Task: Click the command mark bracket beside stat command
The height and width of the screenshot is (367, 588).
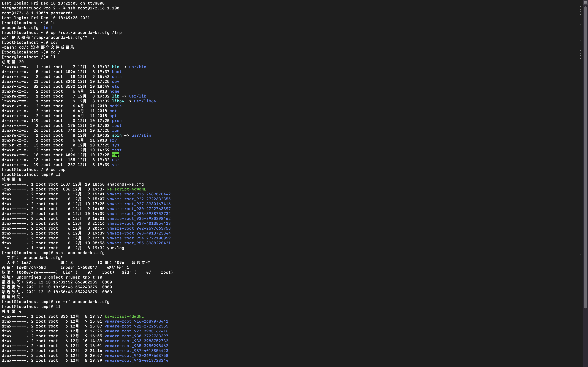Action: click(581, 253)
